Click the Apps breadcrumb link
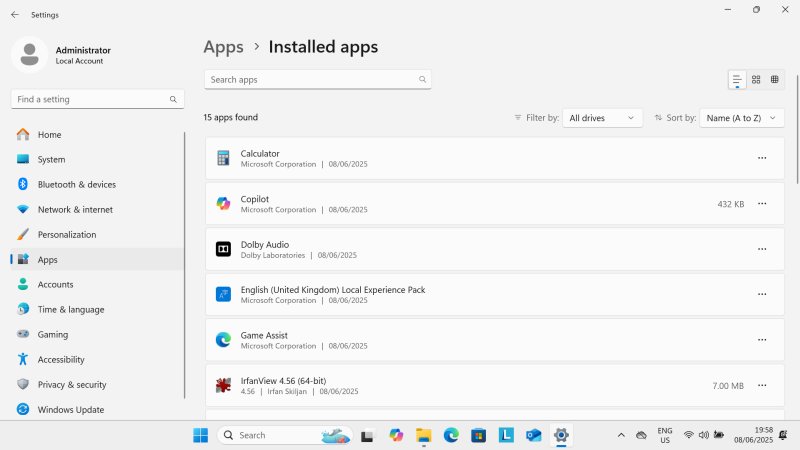Viewport: 800px width, 450px height. [x=223, y=47]
